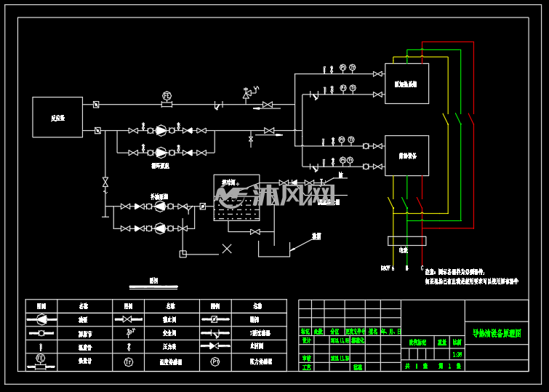
Task: Click the TT sensor on the top heater inlet line
Action: coord(353,67)
